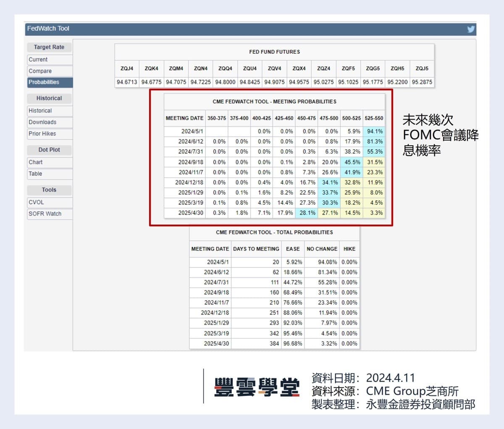Select the ZQZ4 futures contract header
The width and height of the screenshot is (504, 429).
click(x=323, y=68)
